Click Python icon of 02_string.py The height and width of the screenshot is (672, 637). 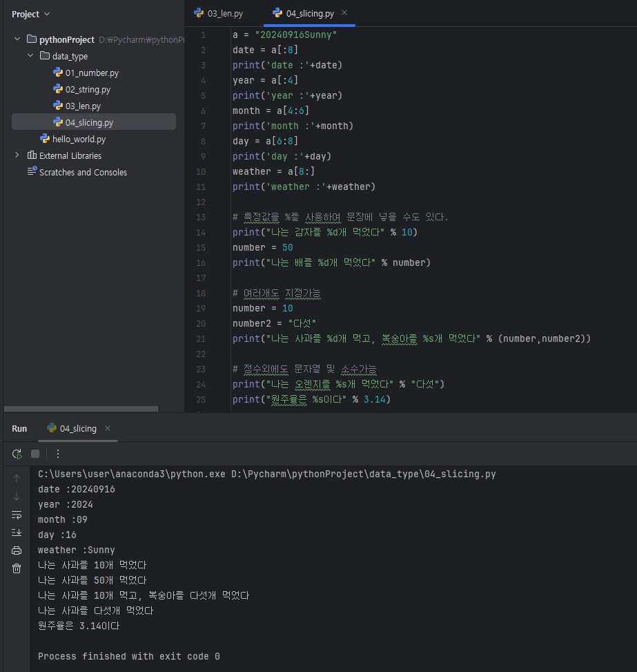click(x=58, y=88)
